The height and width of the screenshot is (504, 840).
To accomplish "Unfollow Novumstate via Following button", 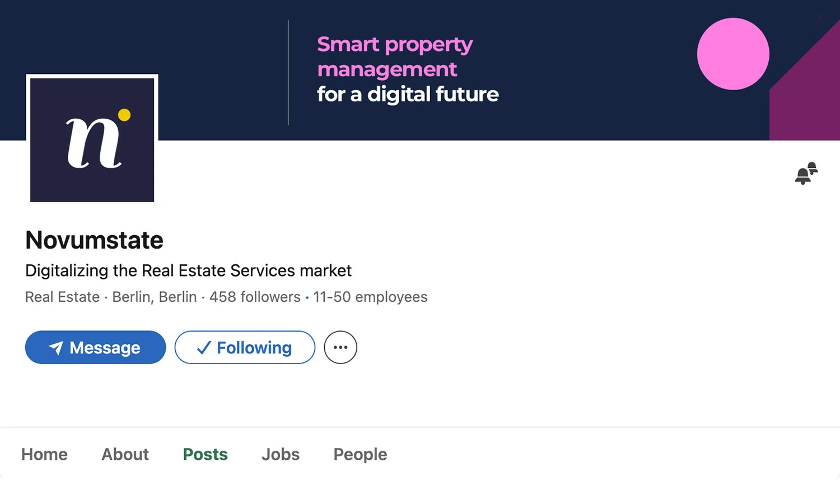I will point(245,347).
